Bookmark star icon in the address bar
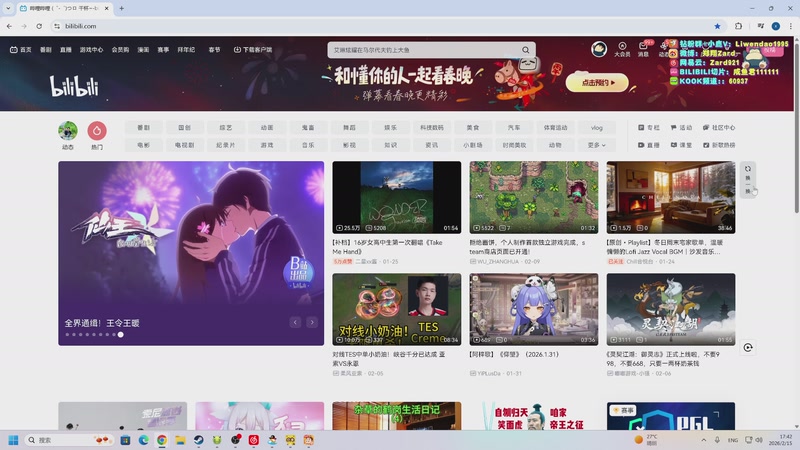This screenshot has width=800, height=450. [x=717, y=26]
